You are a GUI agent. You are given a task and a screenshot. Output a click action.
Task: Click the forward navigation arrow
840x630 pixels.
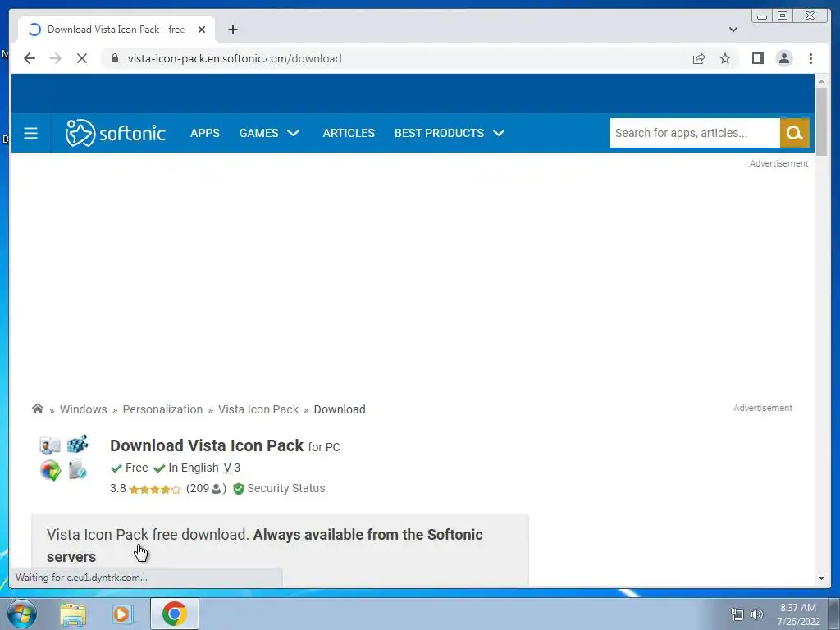point(56,58)
